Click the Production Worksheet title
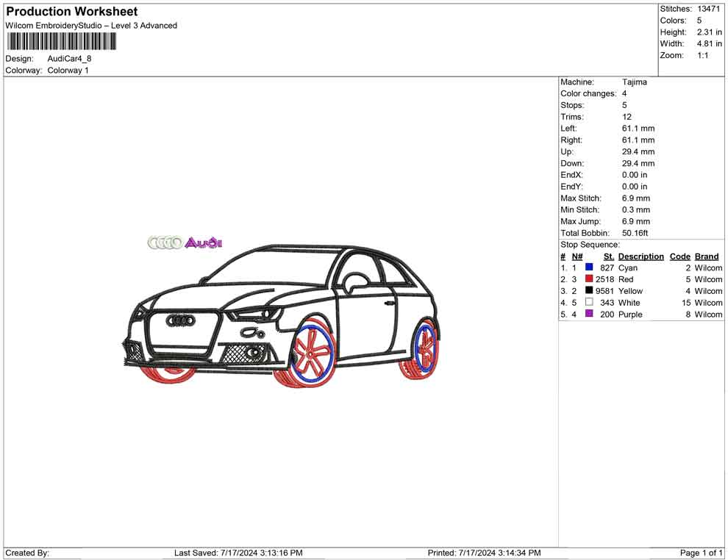 pyautogui.click(x=72, y=12)
